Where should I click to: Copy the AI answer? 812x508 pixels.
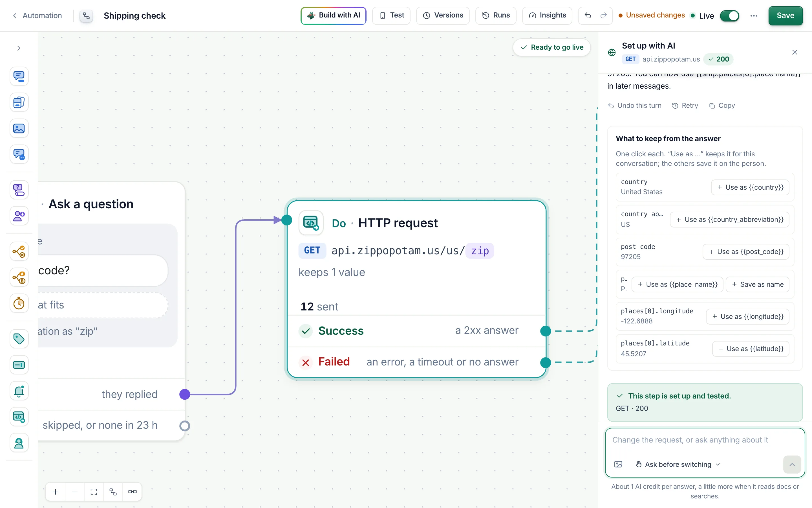point(722,106)
